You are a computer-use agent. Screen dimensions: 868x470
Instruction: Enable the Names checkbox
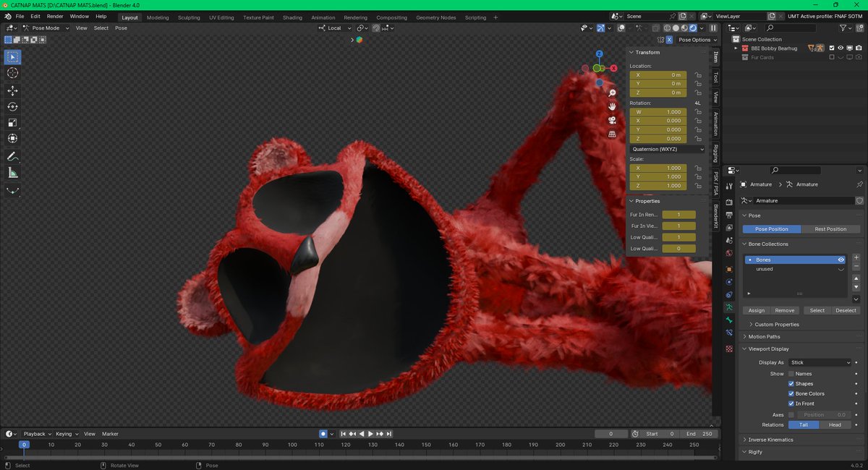pyautogui.click(x=791, y=374)
